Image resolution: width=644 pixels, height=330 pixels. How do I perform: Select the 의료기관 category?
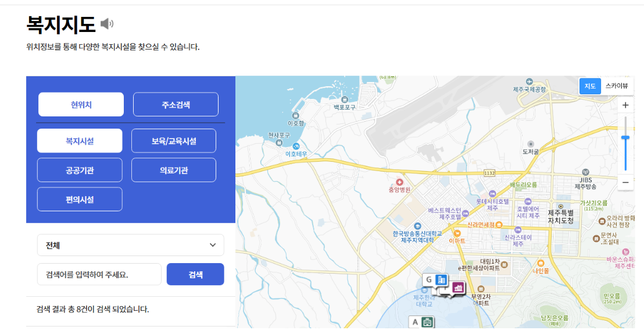174,170
